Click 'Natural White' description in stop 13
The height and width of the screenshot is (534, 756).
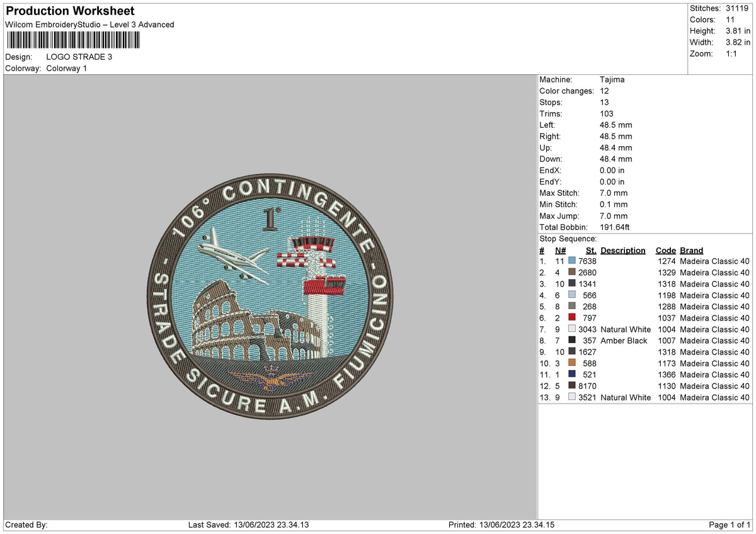(x=626, y=397)
